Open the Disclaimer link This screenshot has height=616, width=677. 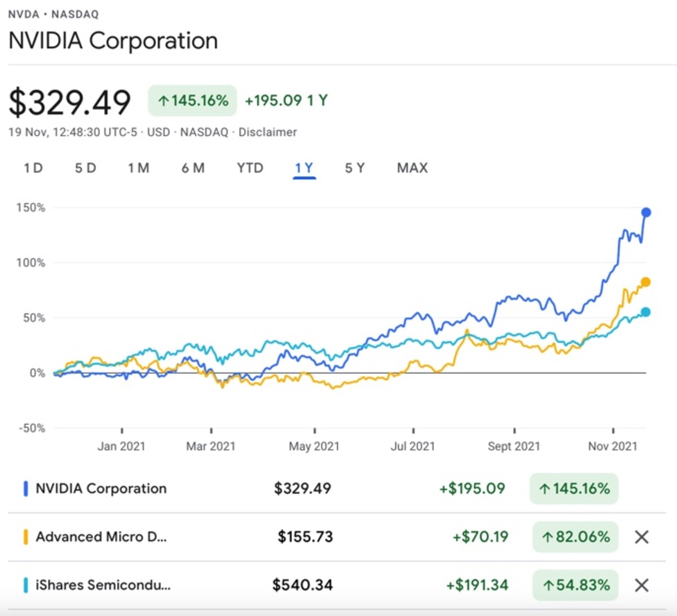click(x=267, y=132)
